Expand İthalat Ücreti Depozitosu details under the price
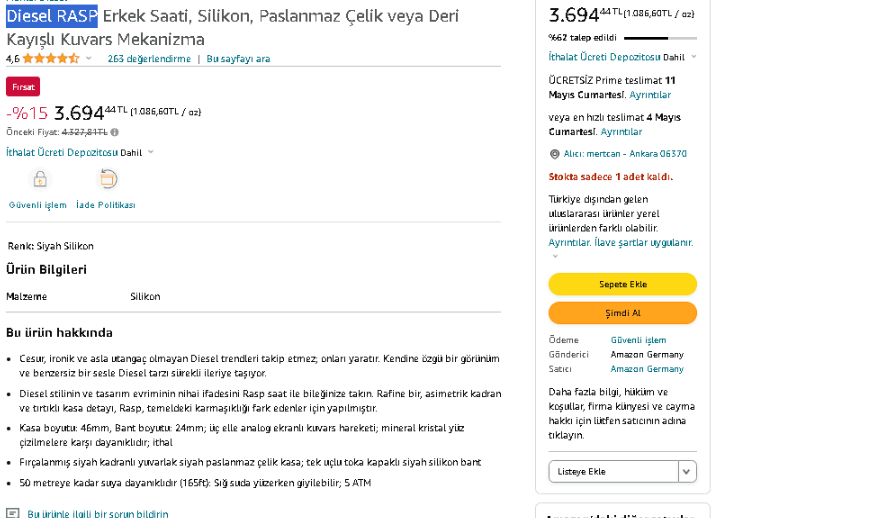 pyautogui.click(x=151, y=153)
